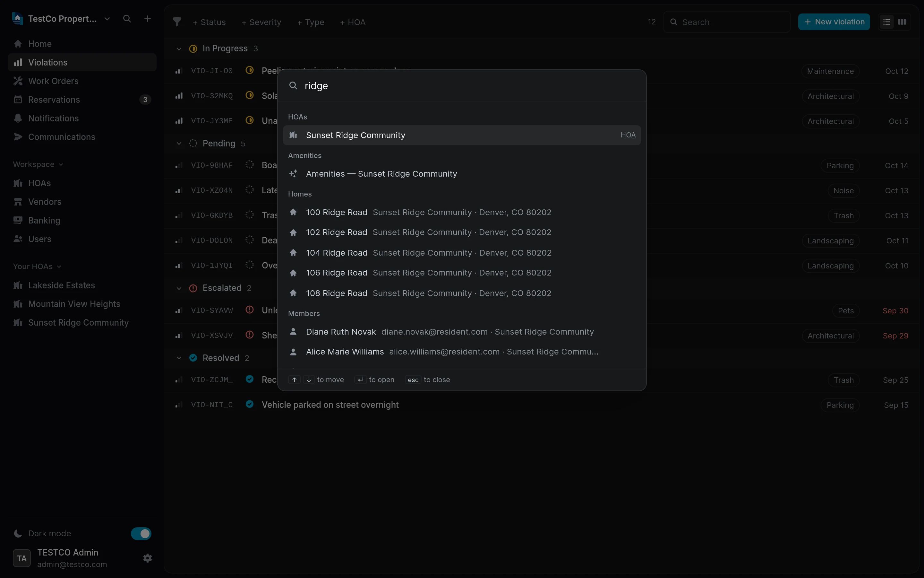The height and width of the screenshot is (578, 924).
Task: Collapse the Pending group
Action: pos(179,143)
